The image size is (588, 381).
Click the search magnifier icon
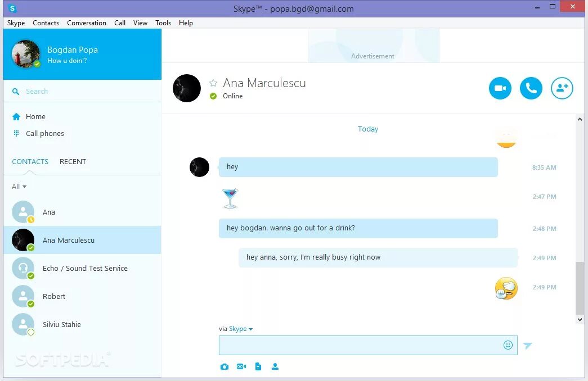15,92
